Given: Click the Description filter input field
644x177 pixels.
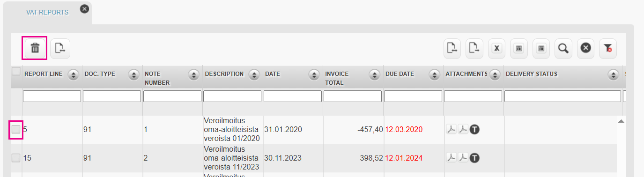Looking at the screenshot, I should pyautogui.click(x=232, y=96).
